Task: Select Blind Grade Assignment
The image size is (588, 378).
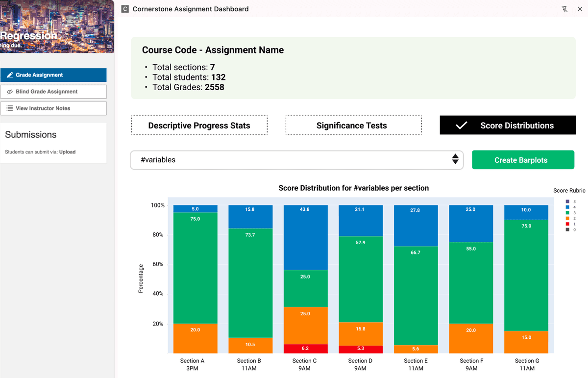Action: point(53,91)
